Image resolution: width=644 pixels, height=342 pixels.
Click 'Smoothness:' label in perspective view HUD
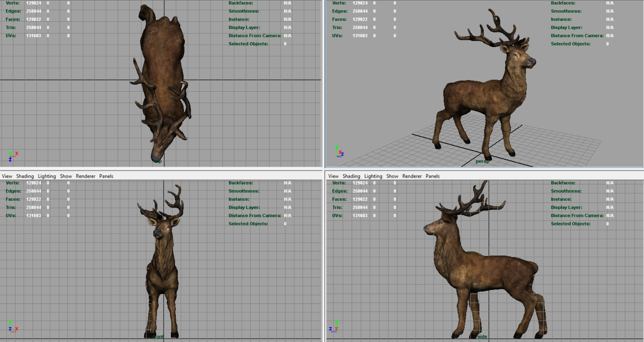click(x=566, y=11)
